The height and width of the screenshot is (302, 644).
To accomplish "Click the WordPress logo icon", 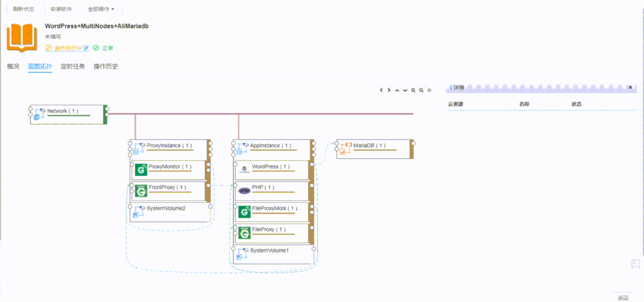I will (x=245, y=170).
